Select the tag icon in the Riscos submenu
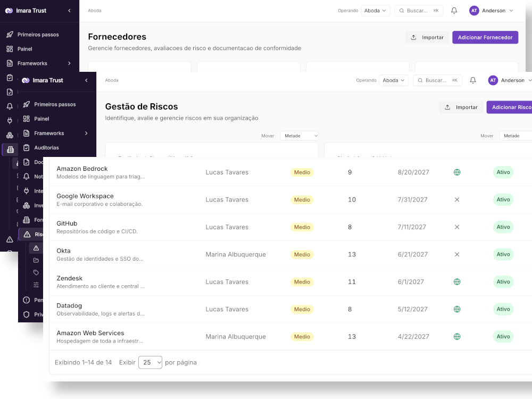 click(x=36, y=272)
